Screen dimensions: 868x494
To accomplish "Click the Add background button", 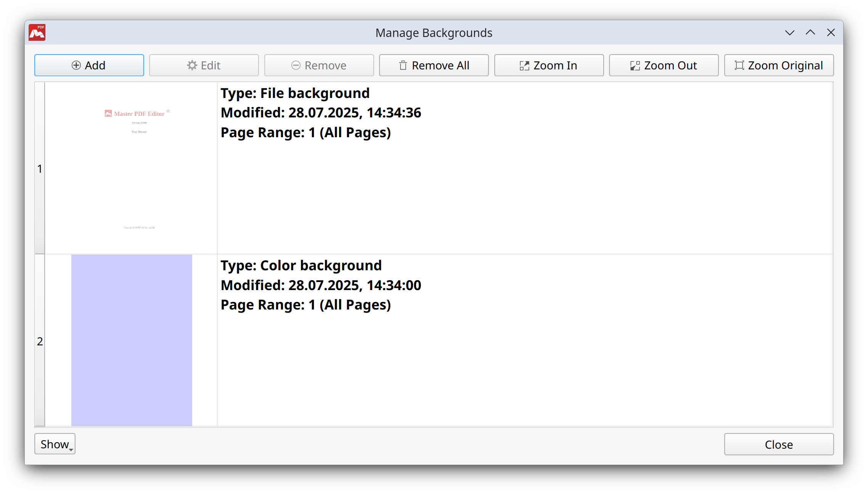I will pyautogui.click(x=89, y=65).
